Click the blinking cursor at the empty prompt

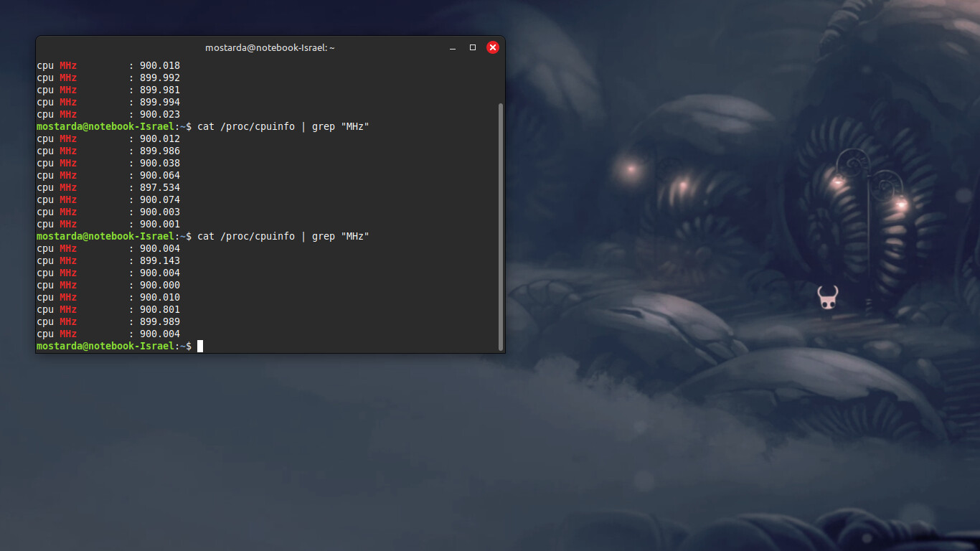tap(200, 347)
